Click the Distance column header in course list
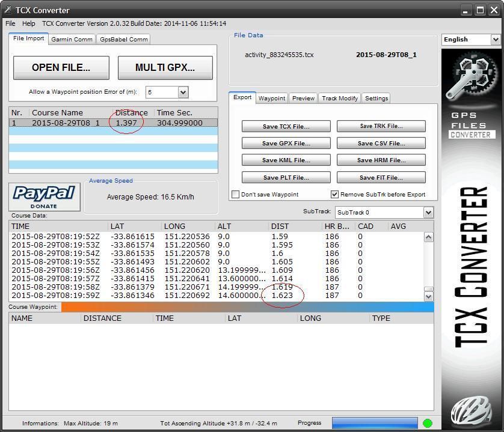Image resolution: width=504 pixels, height=432 pixels. (x=133, y=112)
